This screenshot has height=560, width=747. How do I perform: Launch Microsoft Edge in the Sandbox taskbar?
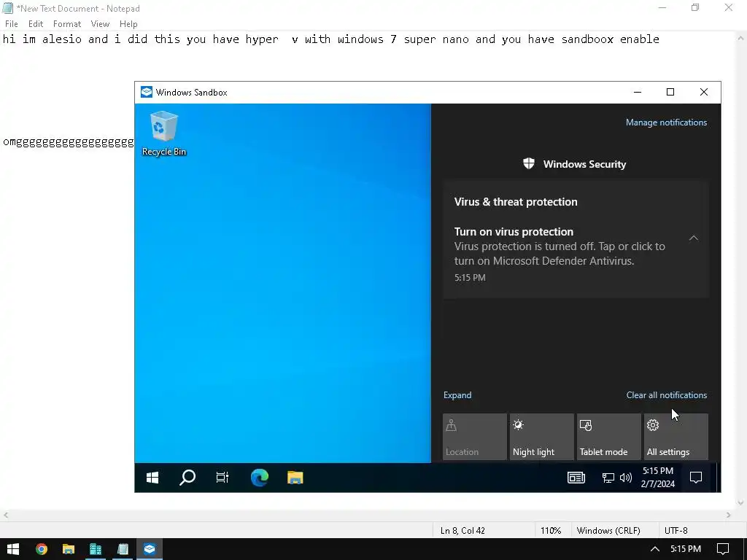click(260, 478)
